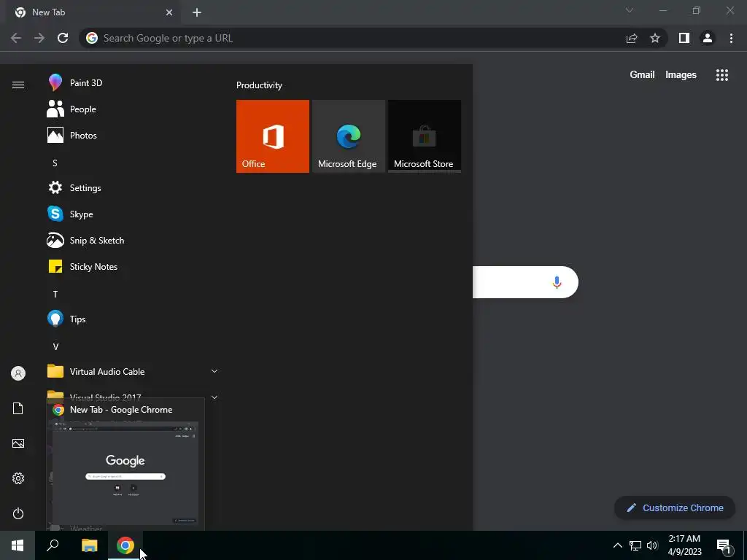Open the clock and date flyout
This screenshot has height=560, width=747.
coord(684,545)
